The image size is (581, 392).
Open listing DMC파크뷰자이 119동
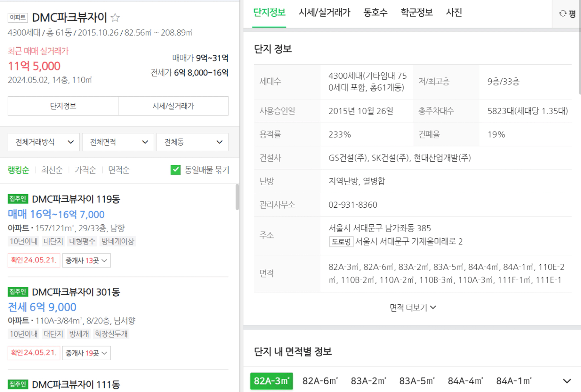tap(76, 199)
